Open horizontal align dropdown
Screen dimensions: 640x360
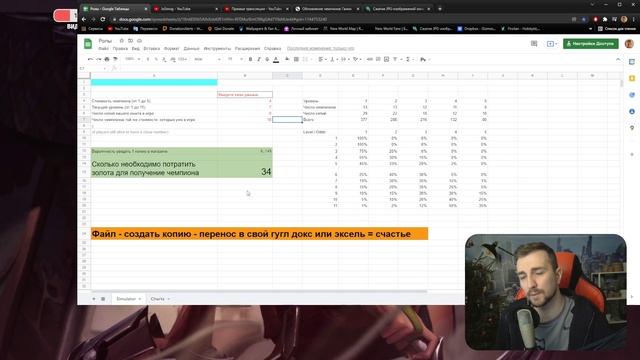(322, 60)
